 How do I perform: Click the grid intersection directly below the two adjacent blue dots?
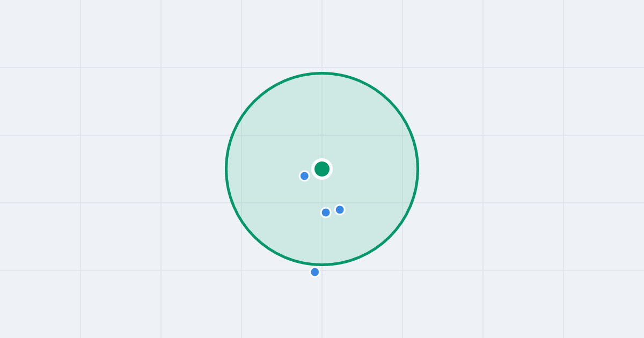point(322,270)
